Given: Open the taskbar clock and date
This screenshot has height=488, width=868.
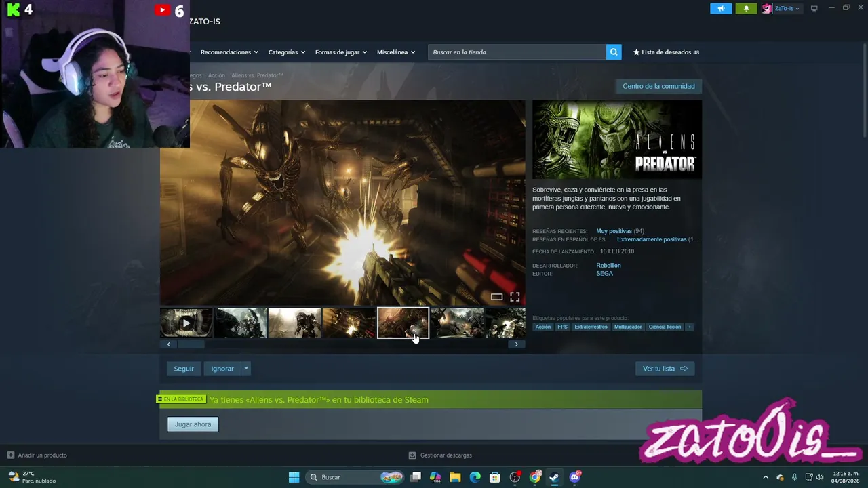Looking at the screenshot, I should pyautogui.click(x=846, y=477).
